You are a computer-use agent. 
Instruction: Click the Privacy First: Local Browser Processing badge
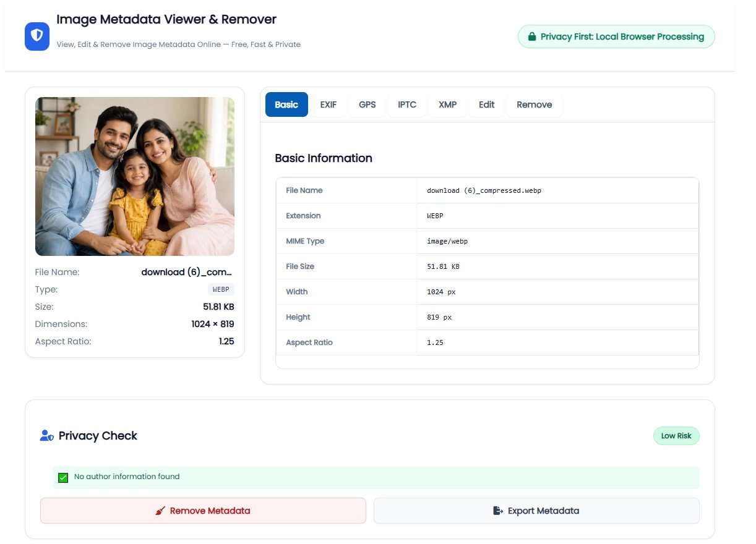pyautogui.click(x=616, y=36)
